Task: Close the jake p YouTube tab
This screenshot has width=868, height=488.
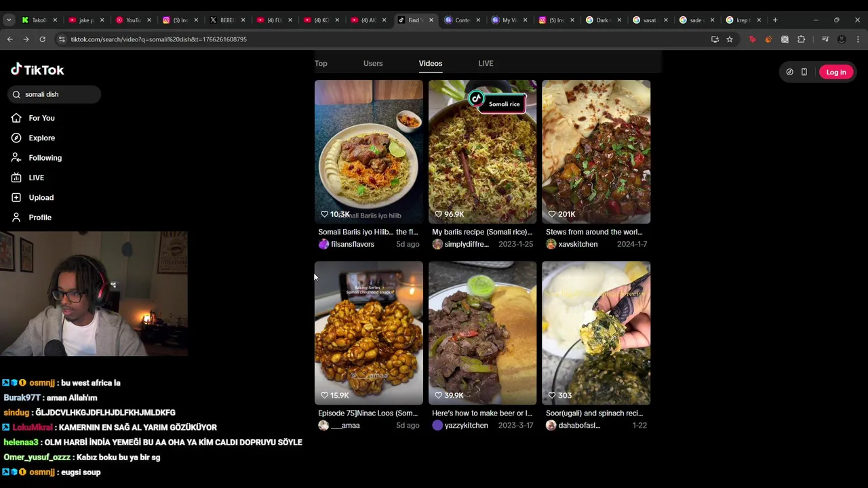Action: coord(102,20)
